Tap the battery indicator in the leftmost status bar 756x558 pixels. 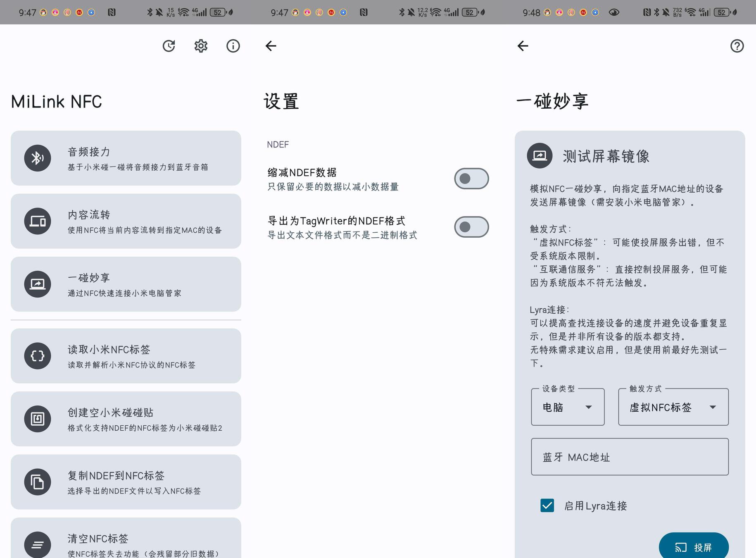pyautogui.click(x=218, y=12)
